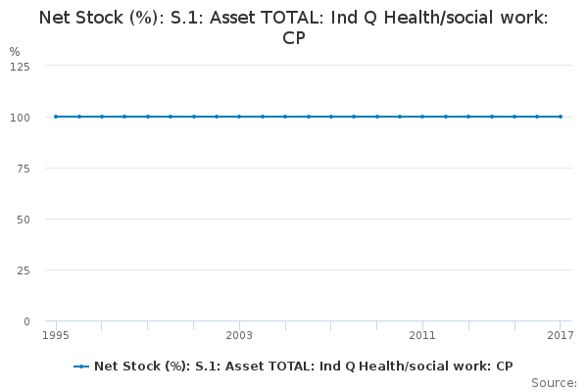Select the 2016 data point before the last one

click(x=537, y=117)
